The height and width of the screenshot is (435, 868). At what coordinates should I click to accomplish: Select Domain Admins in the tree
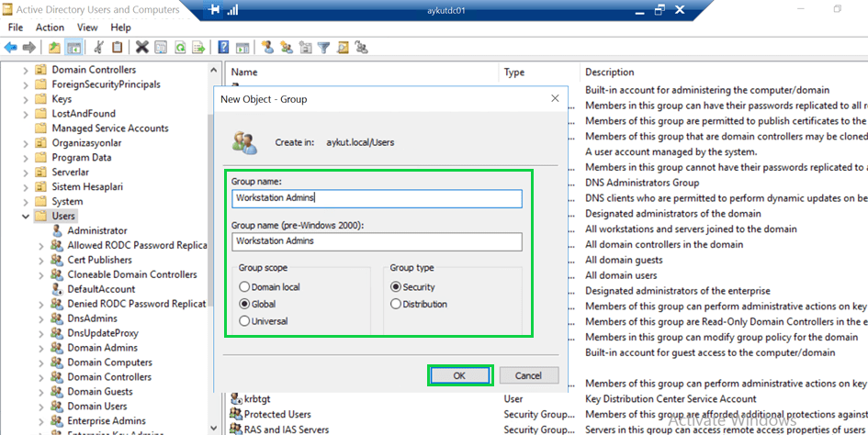point(102,348)
